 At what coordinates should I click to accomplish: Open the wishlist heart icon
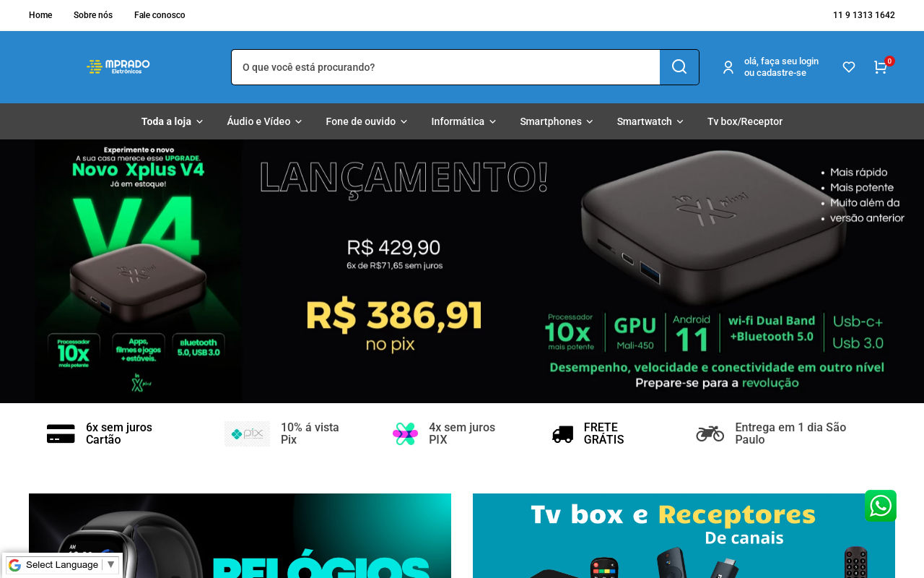click(849, 67)
